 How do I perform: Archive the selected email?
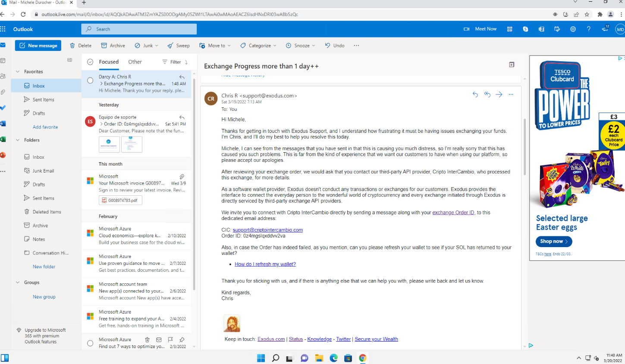point(113,45)
